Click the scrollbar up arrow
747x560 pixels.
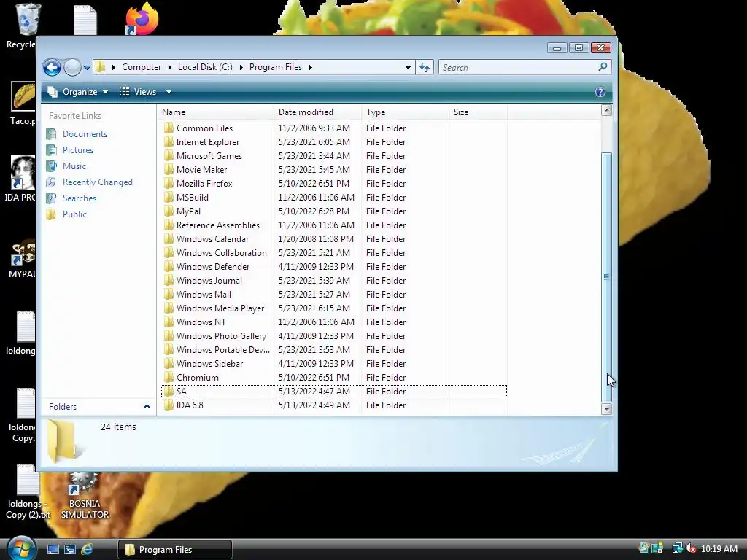coord(606,111)
